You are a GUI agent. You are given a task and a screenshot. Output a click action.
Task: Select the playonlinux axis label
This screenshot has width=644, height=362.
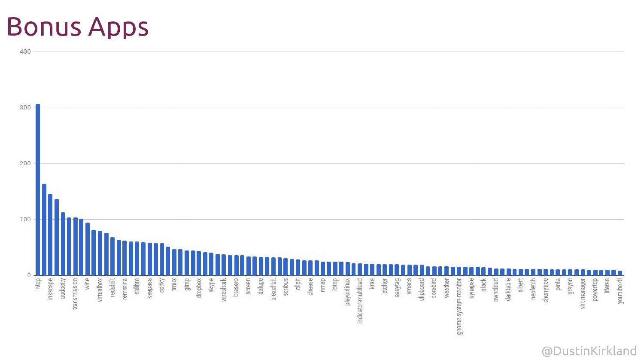point(347,292)
